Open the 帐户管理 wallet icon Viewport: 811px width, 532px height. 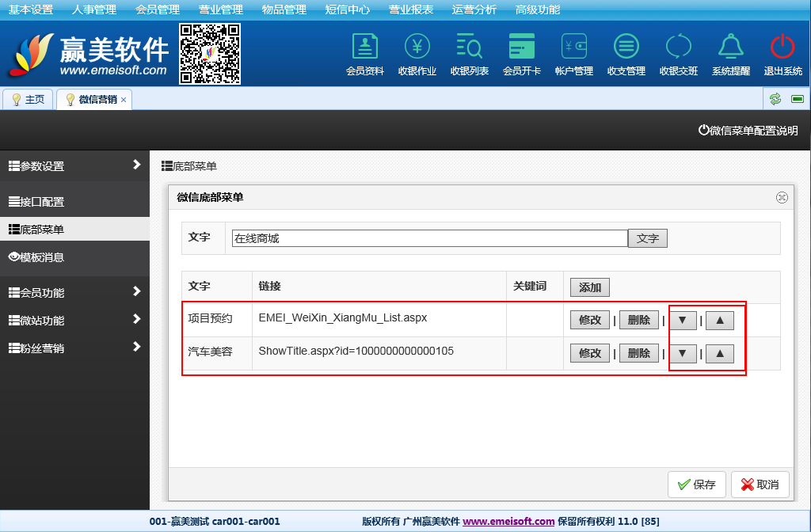coord(574,48)
